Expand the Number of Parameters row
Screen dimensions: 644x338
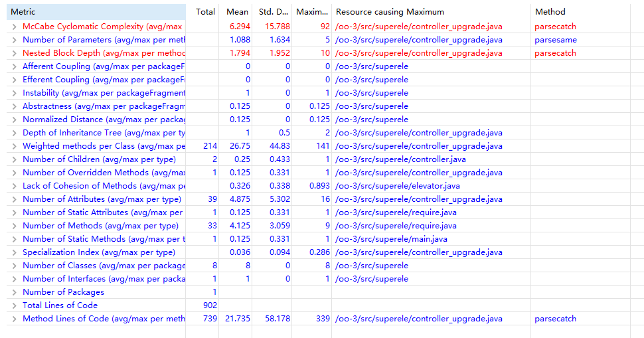click(15, 40)
